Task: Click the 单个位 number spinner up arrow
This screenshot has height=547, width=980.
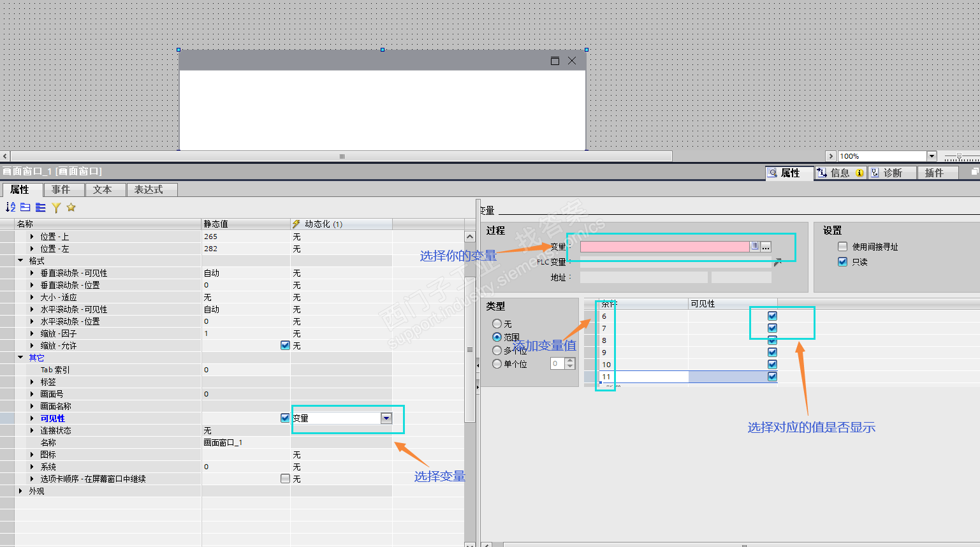Action: pyautogui.click(x=570, y=361)
